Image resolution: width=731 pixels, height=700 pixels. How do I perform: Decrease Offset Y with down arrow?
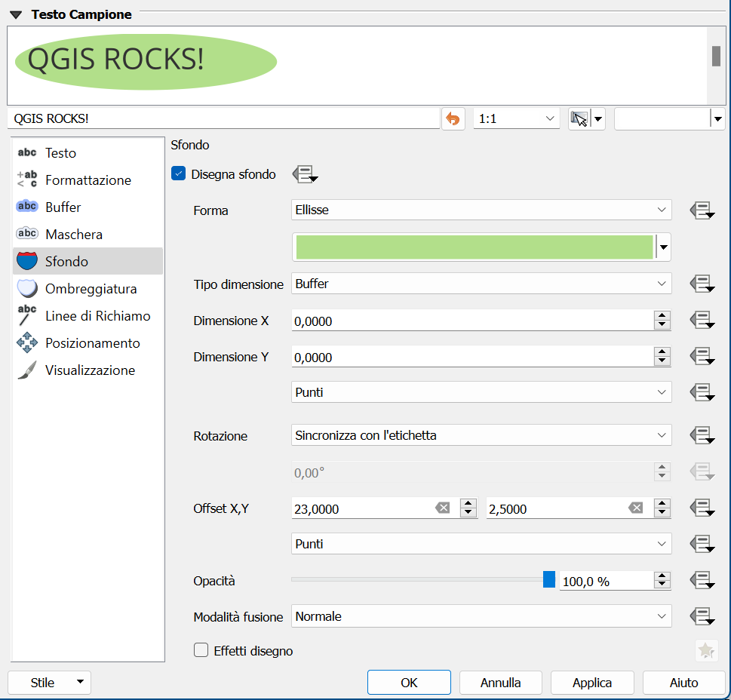pyautogui.click(x=662, y=513)
